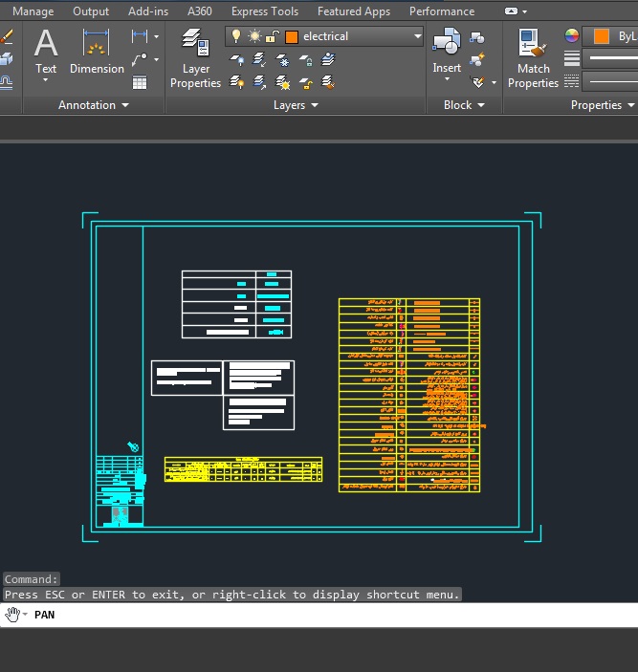Open the Express Tools ribbon tab
The image size is (638, 672).
click(x=264, y=11)
